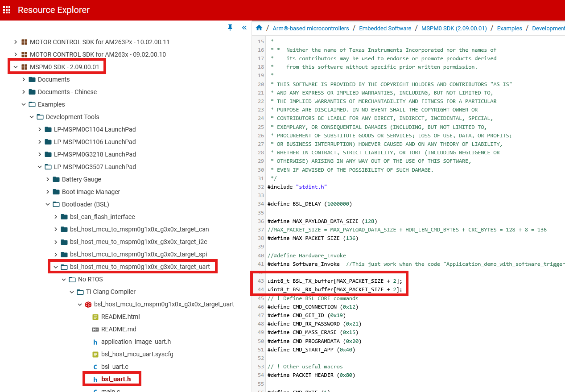Click the pin sidebar icon
Viewport: 565px width, 392px height.
(x=230, y=28)
